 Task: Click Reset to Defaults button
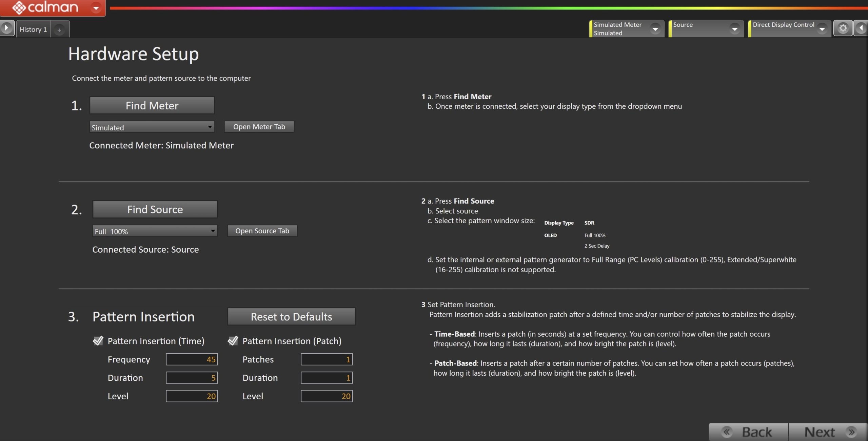tap(291, 317)
